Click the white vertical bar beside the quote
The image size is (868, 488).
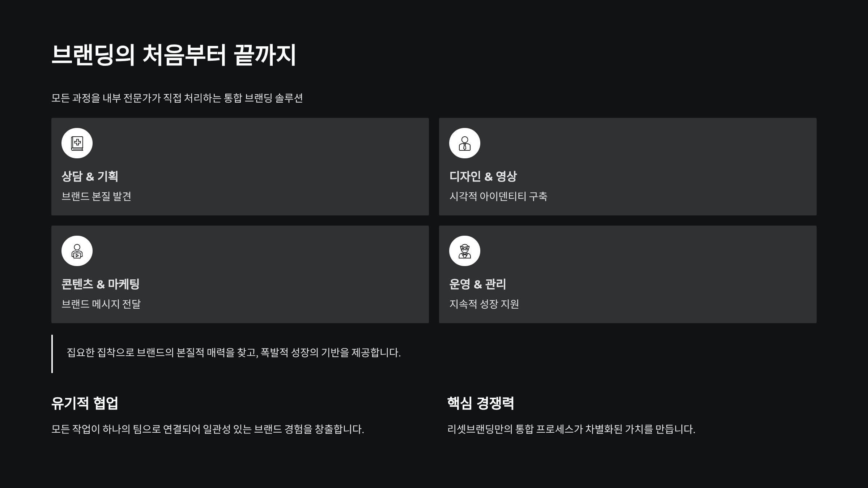pos(52,354)
